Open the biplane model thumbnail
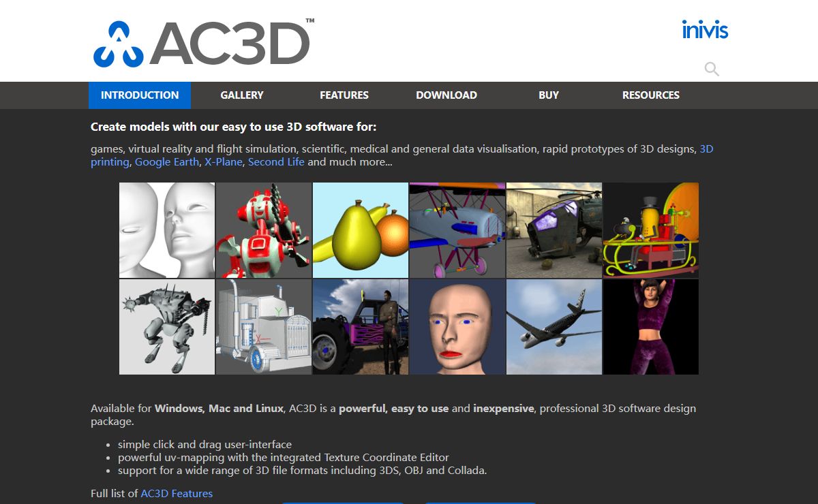The height and width of the screenshot is (504, 818). pyautogui.click(x=457, y=230)
